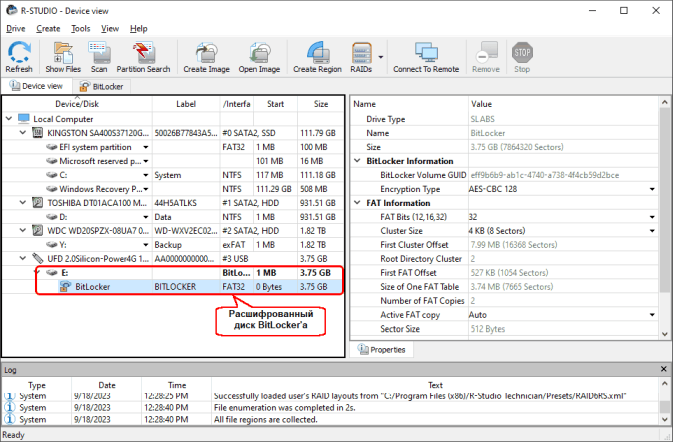
Task: Switch to the BitLocker tab
Action: [102, 86]
